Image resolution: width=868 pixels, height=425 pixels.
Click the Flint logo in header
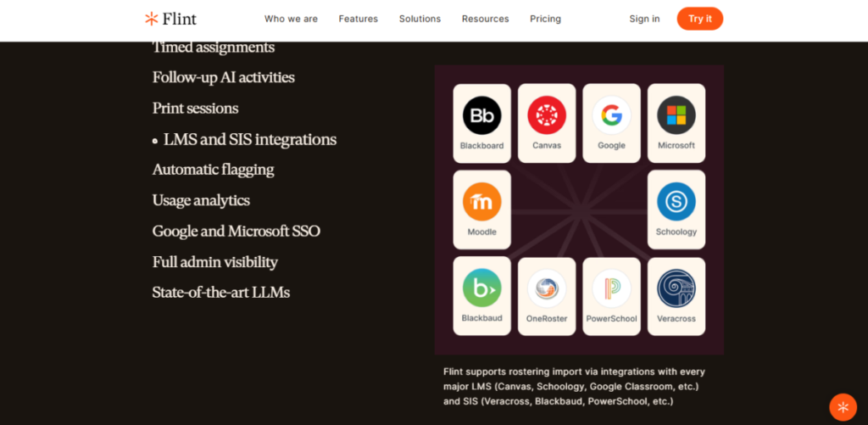pyautogui.click(x=170, y=19)
